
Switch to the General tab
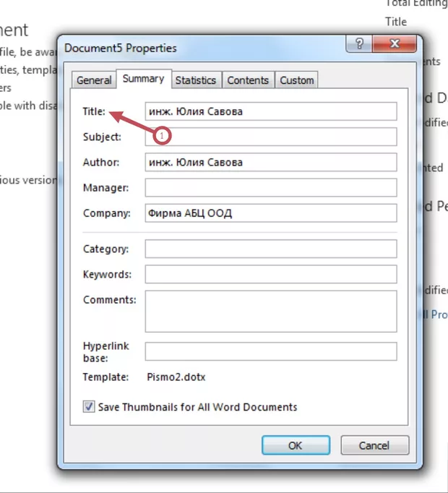[94, 80]
